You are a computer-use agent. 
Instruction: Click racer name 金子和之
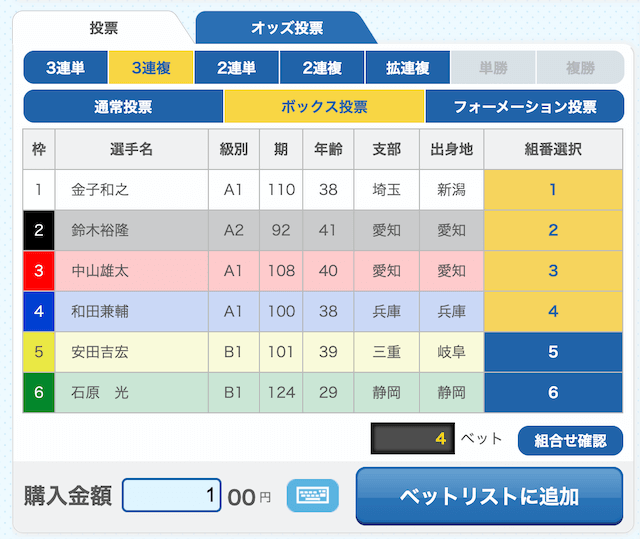tap(100, 190)
